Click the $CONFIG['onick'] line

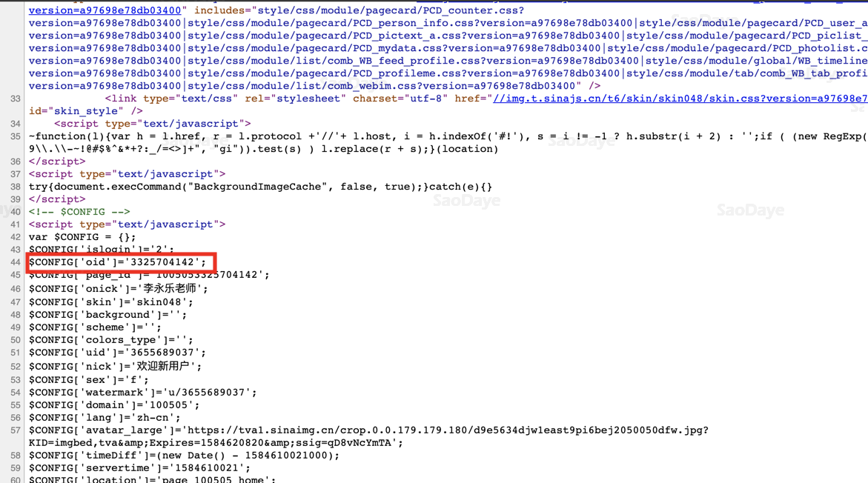coord(119,288)
